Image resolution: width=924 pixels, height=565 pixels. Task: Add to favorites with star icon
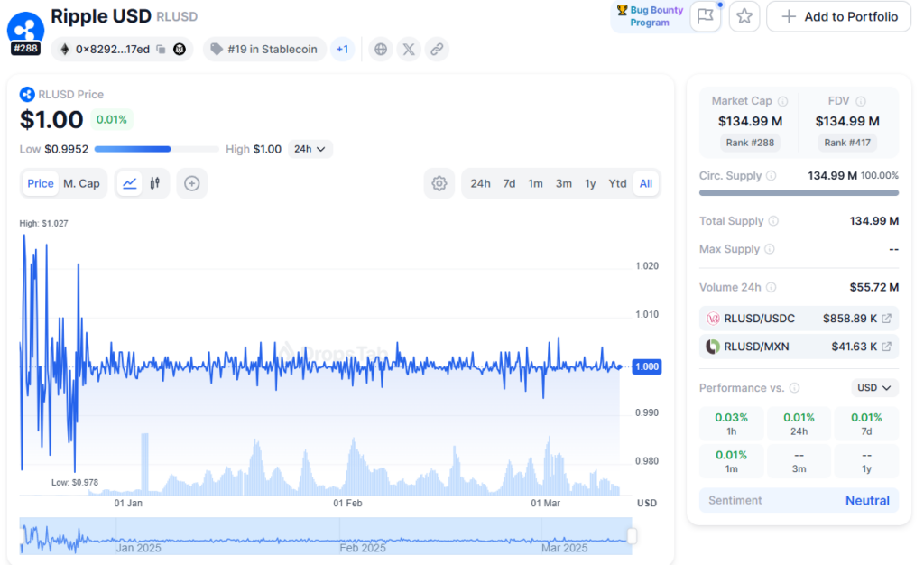(744, 16)
